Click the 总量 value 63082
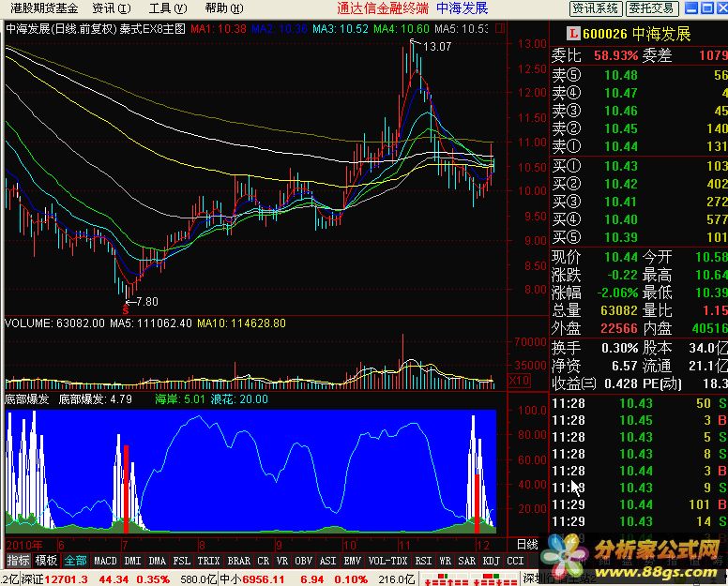 pos(619,310)
